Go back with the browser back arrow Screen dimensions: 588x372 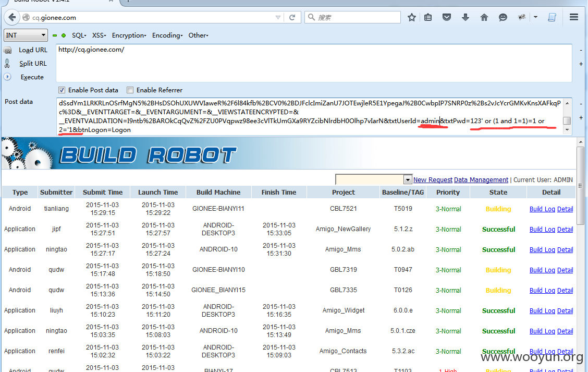point(12,17)
